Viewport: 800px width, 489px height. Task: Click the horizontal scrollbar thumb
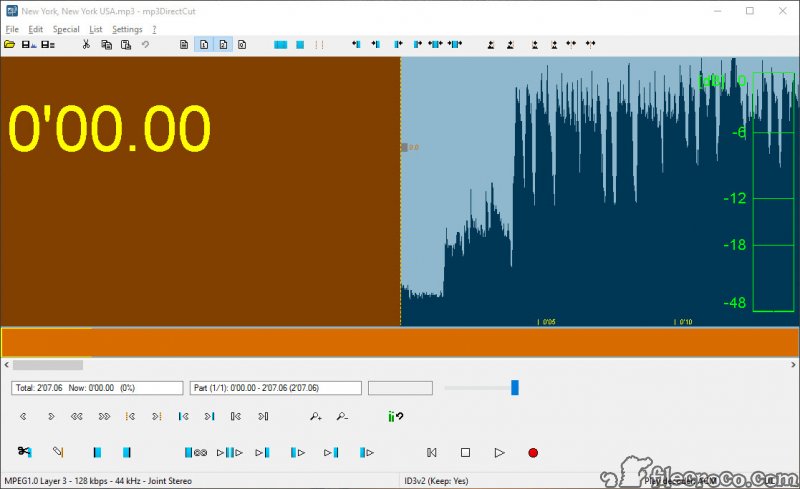pos(48,365)
